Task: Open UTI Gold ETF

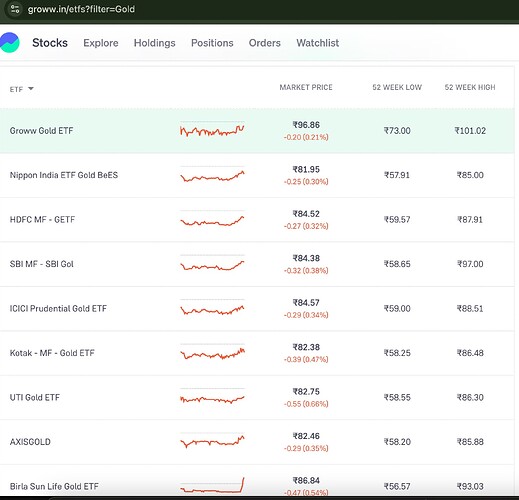Action: pyautogui.click(x=35, y=397)
